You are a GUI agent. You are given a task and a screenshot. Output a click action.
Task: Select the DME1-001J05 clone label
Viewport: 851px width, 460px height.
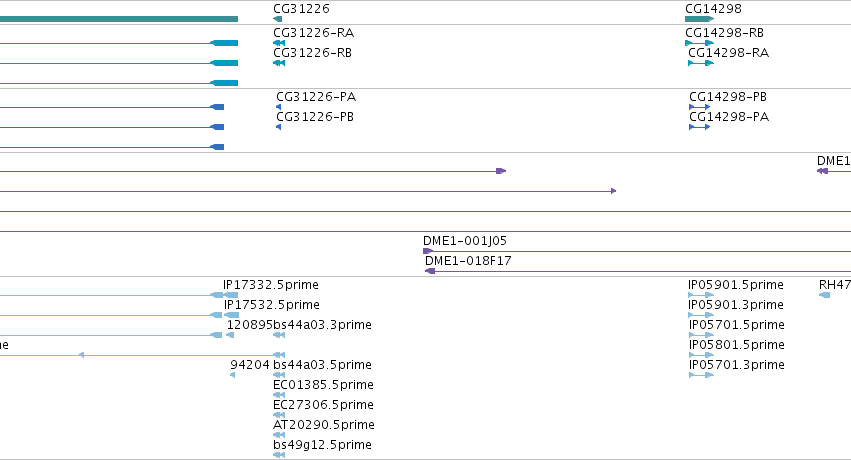click(x=465, y=240)
